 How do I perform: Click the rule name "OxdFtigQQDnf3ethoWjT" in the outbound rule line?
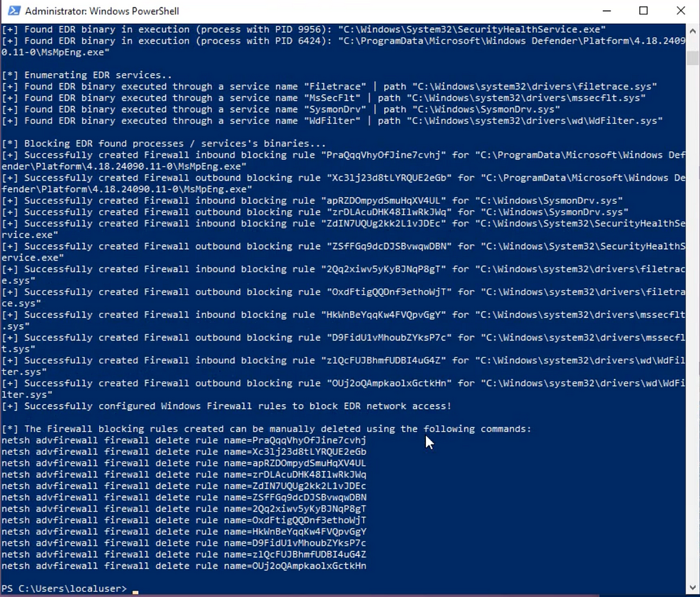[389, 292]
